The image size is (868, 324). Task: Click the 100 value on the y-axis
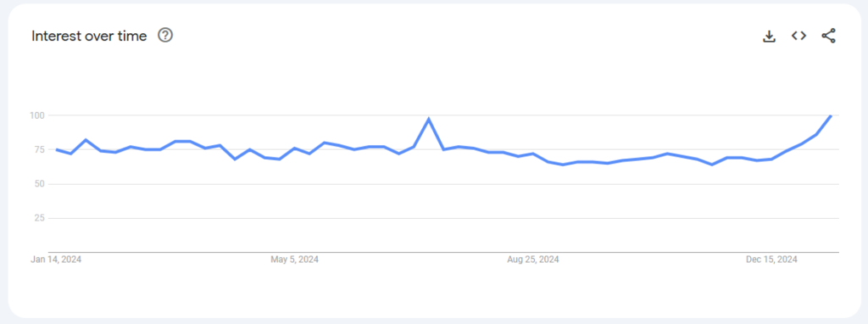tap(37, 115)
